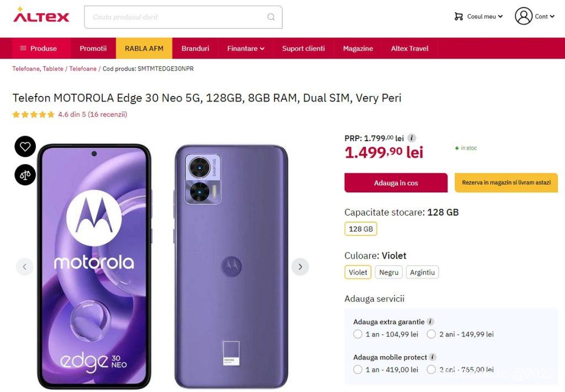Expand the Finantare dropdown
565x392 pixels.
[246, 49]
